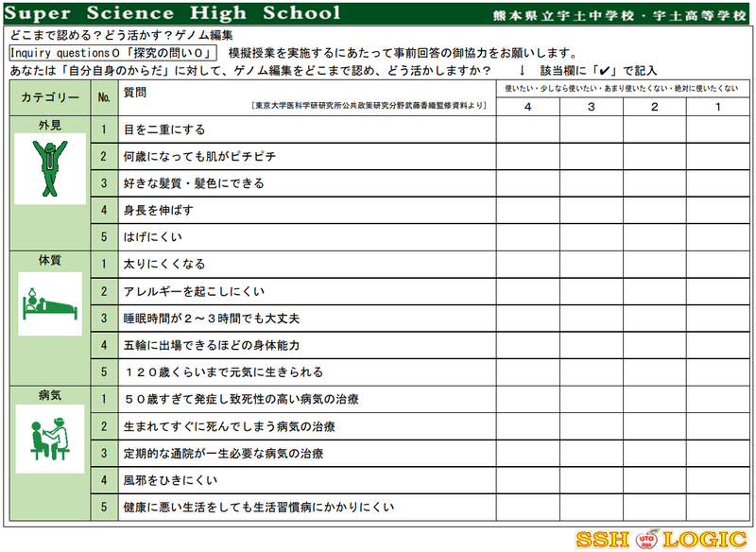Select the column header labeled 4
756x552 pixels.
(527, 107)
